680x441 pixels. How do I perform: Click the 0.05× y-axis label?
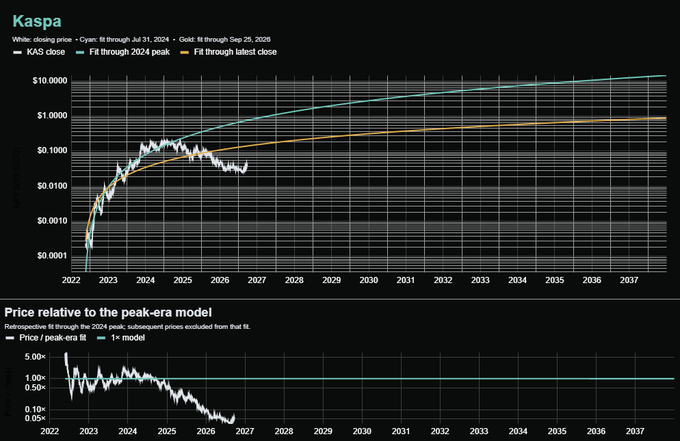point(35,418)
